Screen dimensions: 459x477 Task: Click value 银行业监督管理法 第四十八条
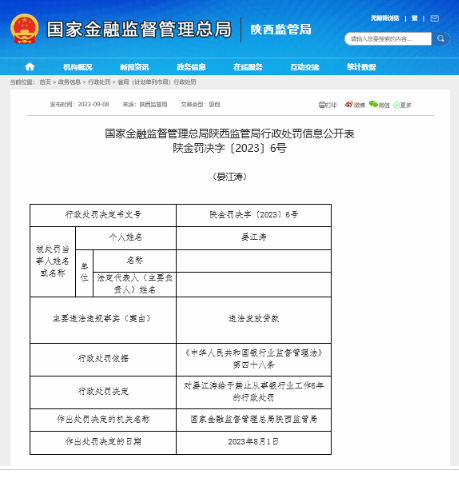tap(254, 359)
